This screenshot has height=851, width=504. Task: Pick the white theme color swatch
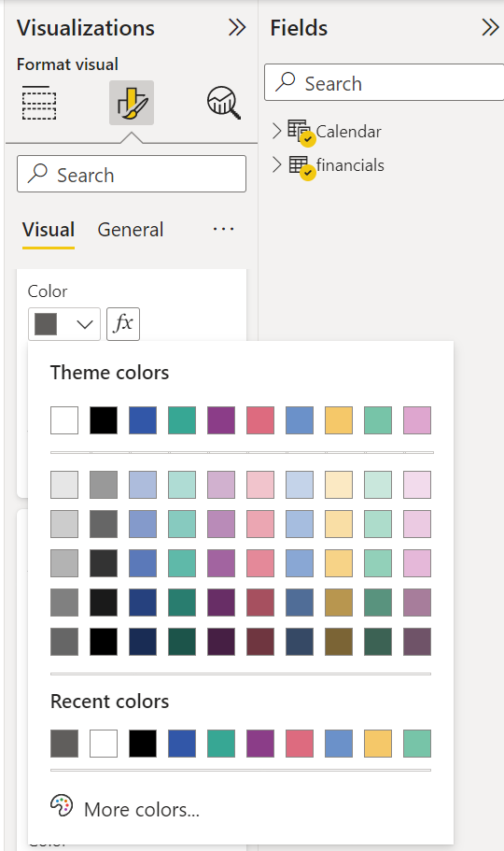tap(64, 420)
